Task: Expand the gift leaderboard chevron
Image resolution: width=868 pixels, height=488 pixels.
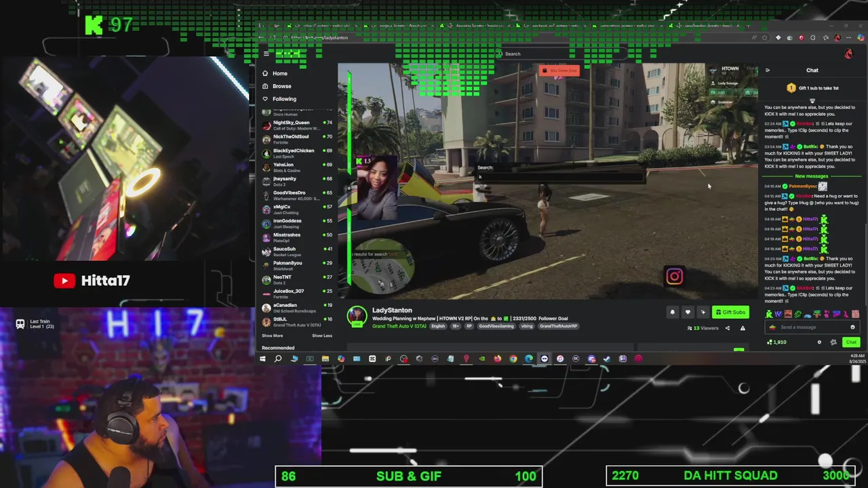Action: [812, 100]
